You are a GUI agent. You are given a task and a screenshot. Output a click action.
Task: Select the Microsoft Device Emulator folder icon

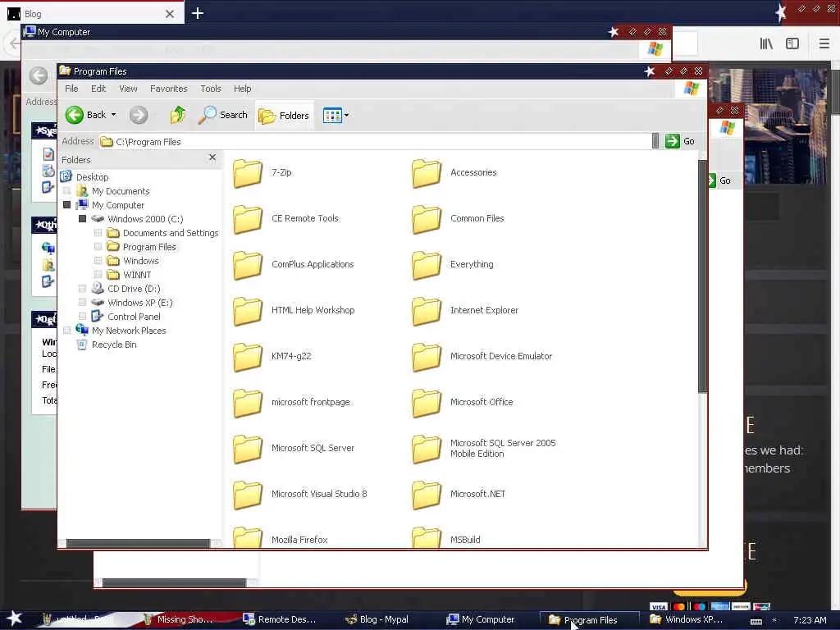[427, 357]
